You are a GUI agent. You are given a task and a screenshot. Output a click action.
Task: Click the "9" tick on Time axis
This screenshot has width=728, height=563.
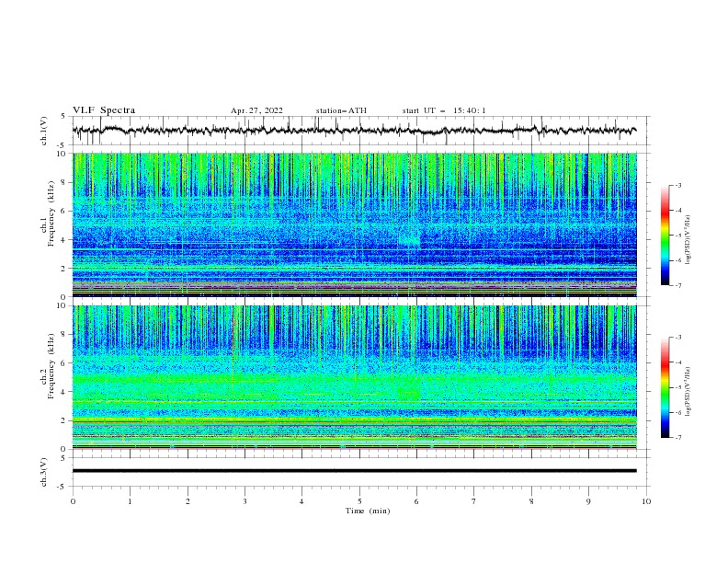click(588, 501)
